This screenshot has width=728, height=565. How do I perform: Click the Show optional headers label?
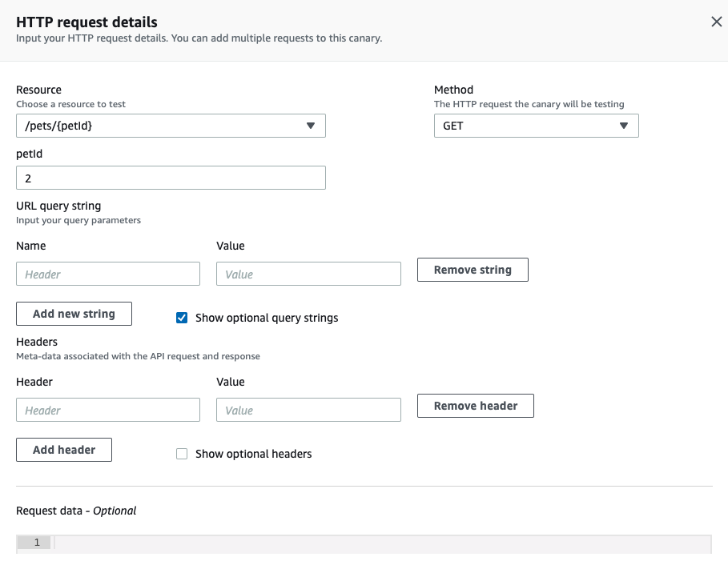[x=253, y=454]
